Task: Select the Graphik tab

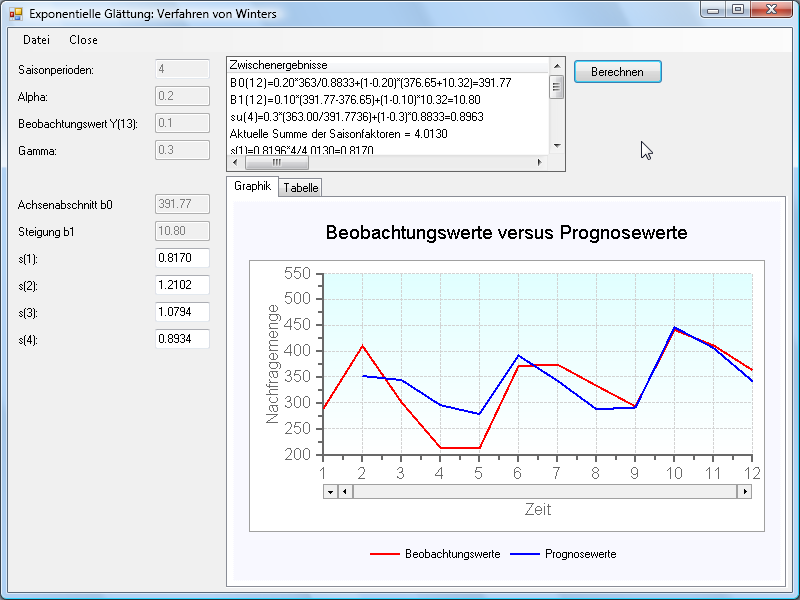Action: [x=252, y=186]
